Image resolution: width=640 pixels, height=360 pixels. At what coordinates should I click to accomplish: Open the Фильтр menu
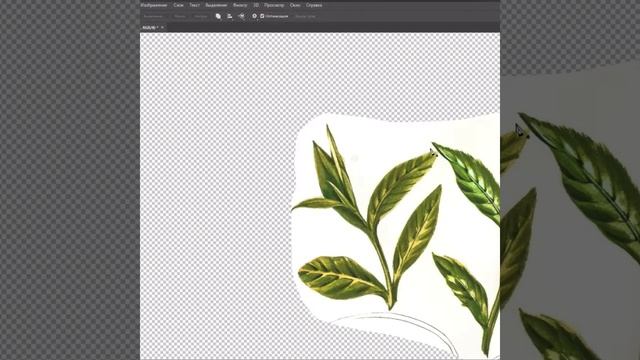pyautogui.click(x=240, y=5)
